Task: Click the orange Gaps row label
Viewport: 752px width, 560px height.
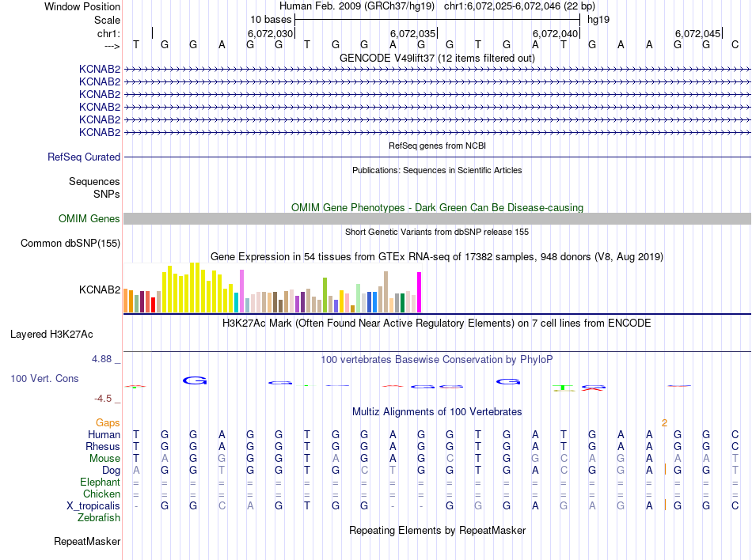Action: coord(108,423)
